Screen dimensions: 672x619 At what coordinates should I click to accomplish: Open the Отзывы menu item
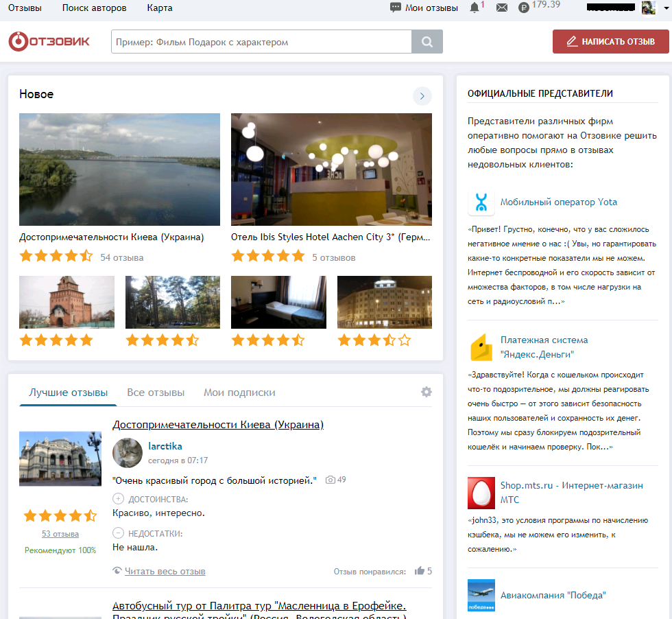(25, 8)
